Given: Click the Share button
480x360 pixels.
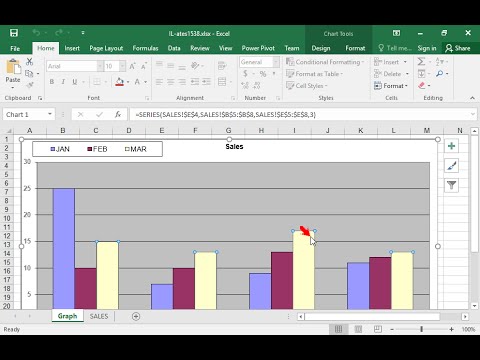Looking at the screenshot, I should pos(458,48).
